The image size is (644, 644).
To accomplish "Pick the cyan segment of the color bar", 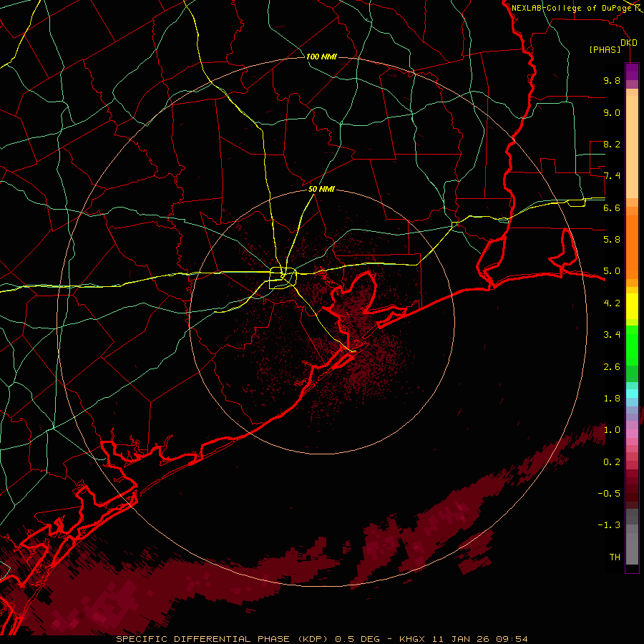I will [x=632, y=394].
